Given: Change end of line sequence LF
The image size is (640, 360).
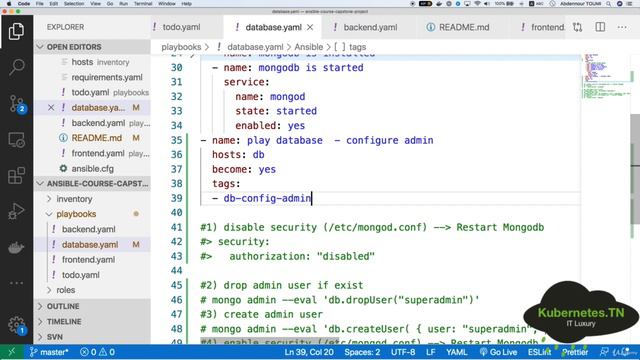Looking at the screenshot, I should 431,352.
